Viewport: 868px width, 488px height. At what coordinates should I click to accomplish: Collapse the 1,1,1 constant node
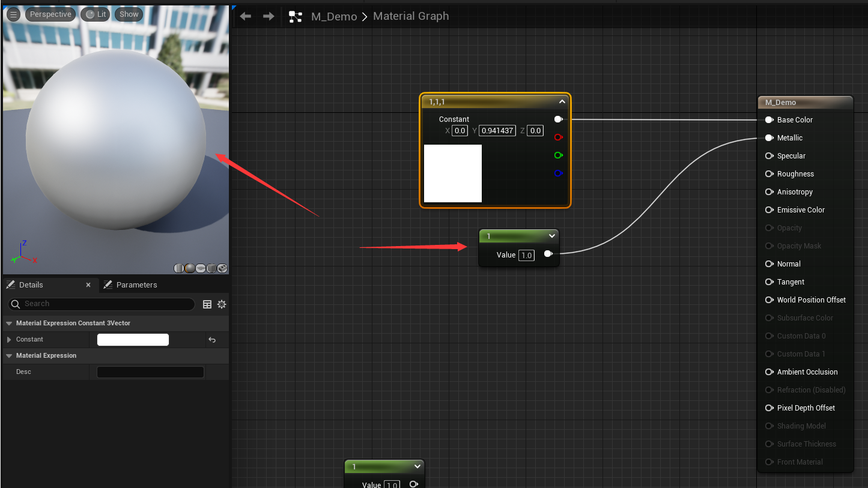tap(562, 102)
